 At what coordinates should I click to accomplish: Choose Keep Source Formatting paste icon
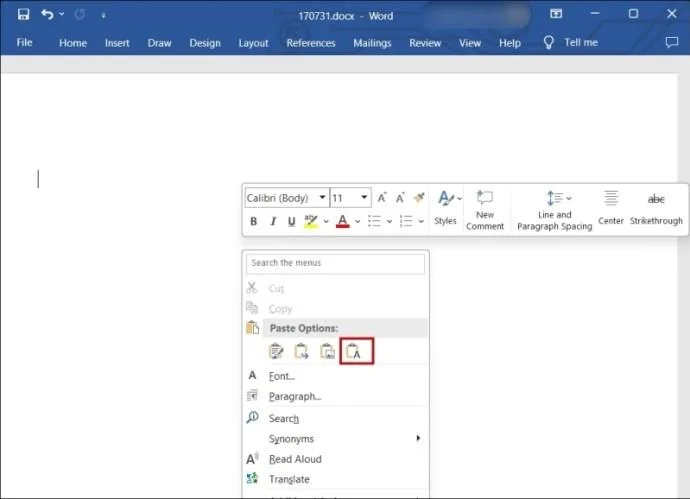(x=276, y=351)
